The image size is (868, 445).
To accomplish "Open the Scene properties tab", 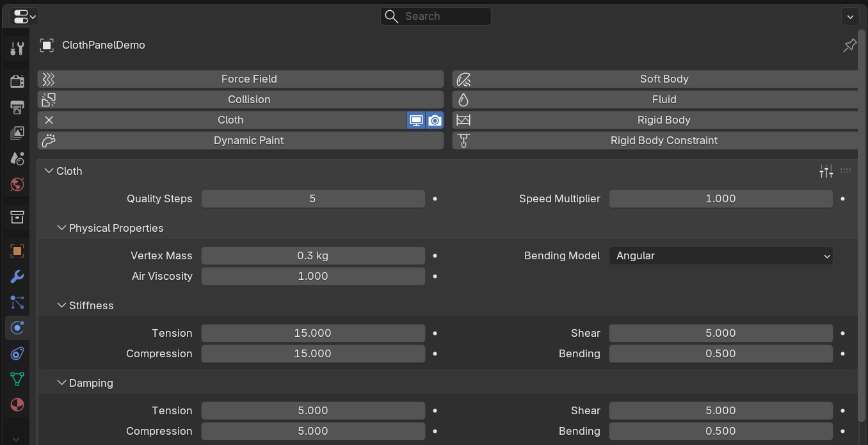I will (17, 159).
